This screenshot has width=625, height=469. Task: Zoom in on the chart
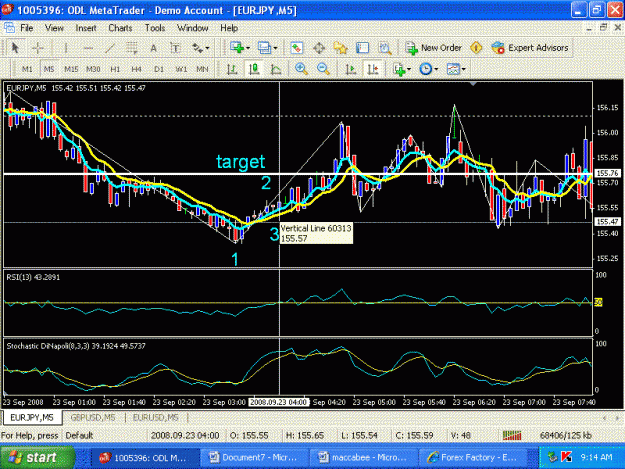pos(301,69)
